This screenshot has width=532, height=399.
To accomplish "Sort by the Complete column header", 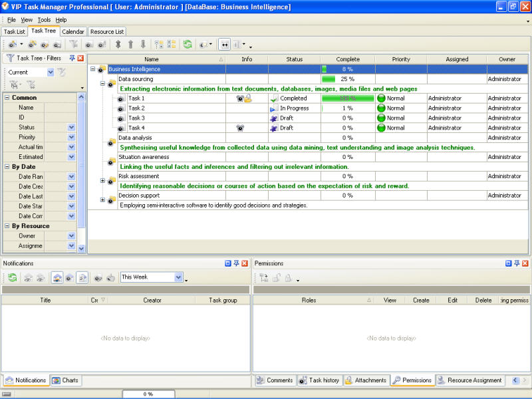I will (x=348, y=59).
